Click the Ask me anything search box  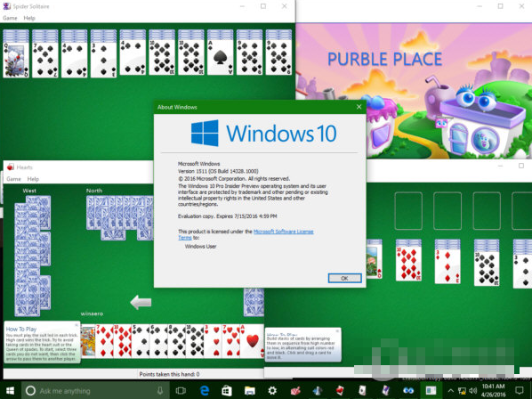(95, 391)
